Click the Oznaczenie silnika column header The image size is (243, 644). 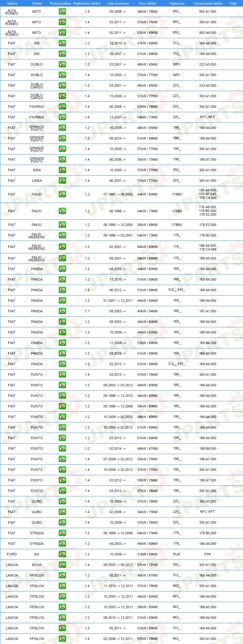(x=208, y=3)
